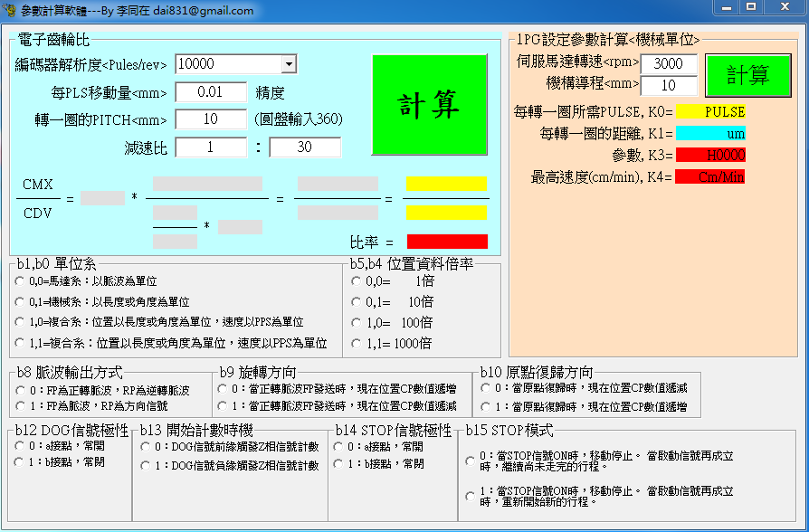Click the yellow K0 PULSE output box
The image size is (809, 532).
(711, 112)
